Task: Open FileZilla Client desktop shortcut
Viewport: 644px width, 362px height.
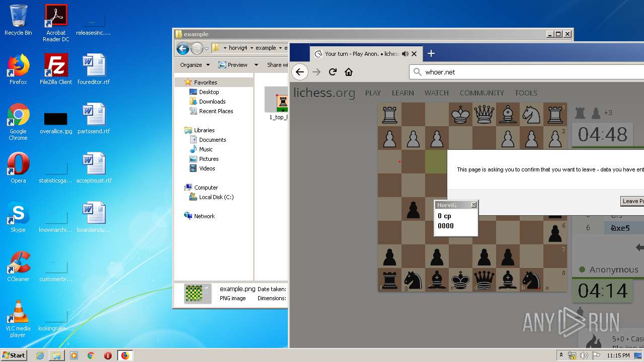Action: tap(56, 69)
